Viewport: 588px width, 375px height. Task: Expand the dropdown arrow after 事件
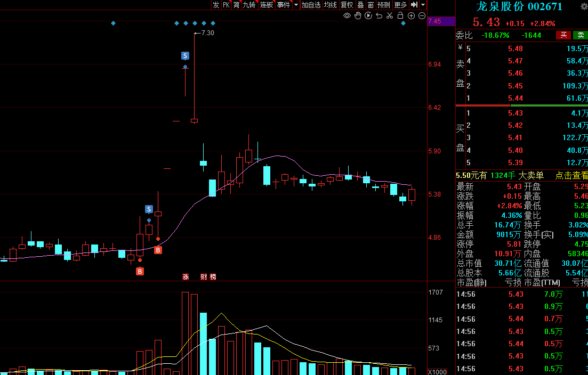point(296,5)
